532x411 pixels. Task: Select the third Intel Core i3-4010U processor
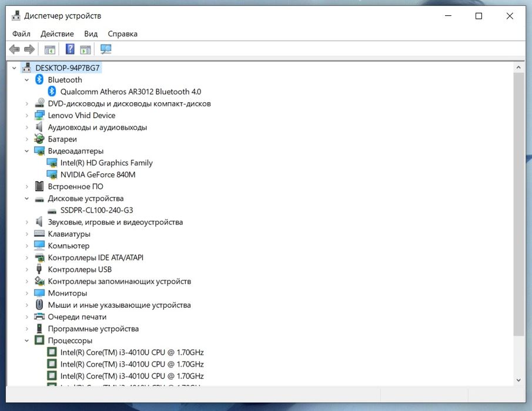click(132, 376)
